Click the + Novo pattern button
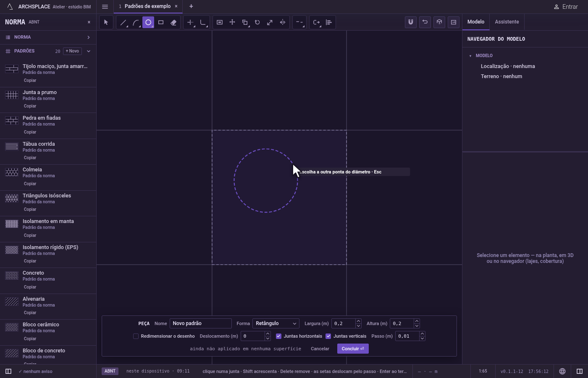The image size is (588, 378). point(72,51)
